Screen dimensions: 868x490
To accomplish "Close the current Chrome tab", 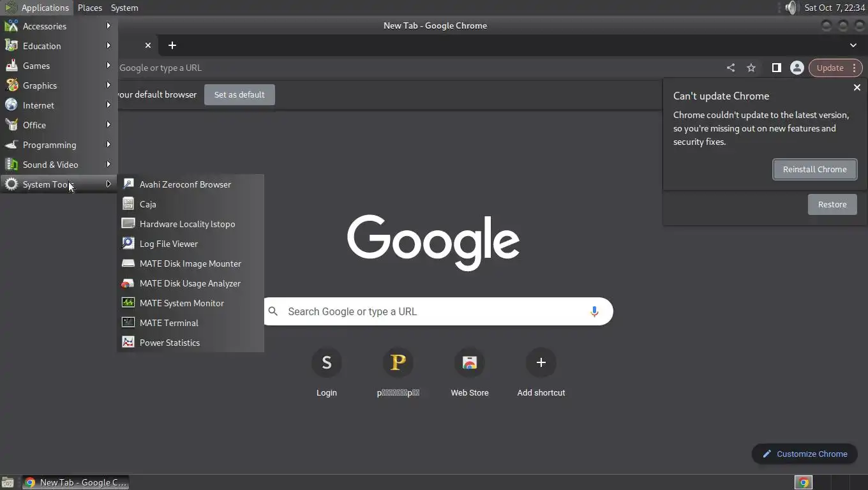I will (148, 45).
